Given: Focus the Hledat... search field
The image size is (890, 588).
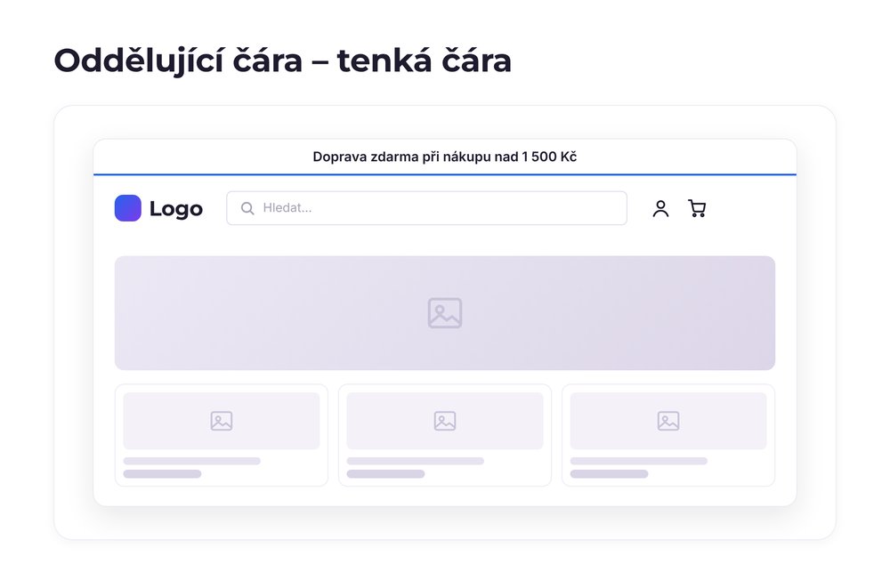Looking at the screenshot, I should coord(427,208).
